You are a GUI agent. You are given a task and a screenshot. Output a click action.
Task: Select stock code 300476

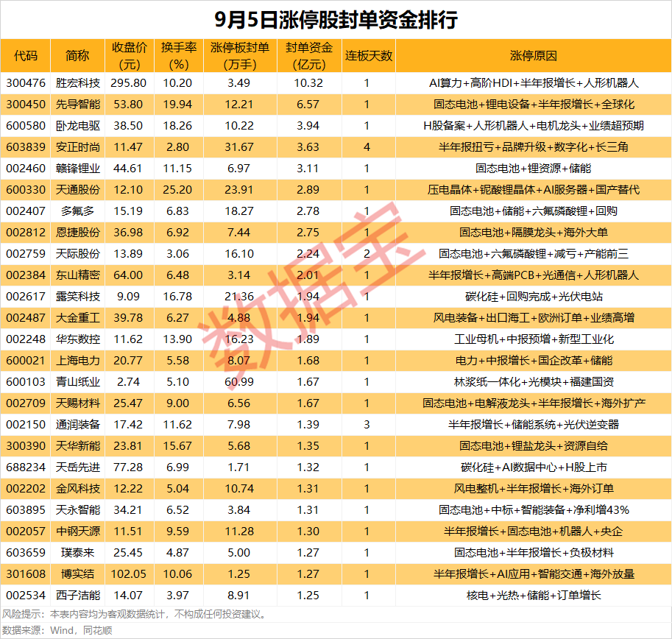click(x=26, y=83)
